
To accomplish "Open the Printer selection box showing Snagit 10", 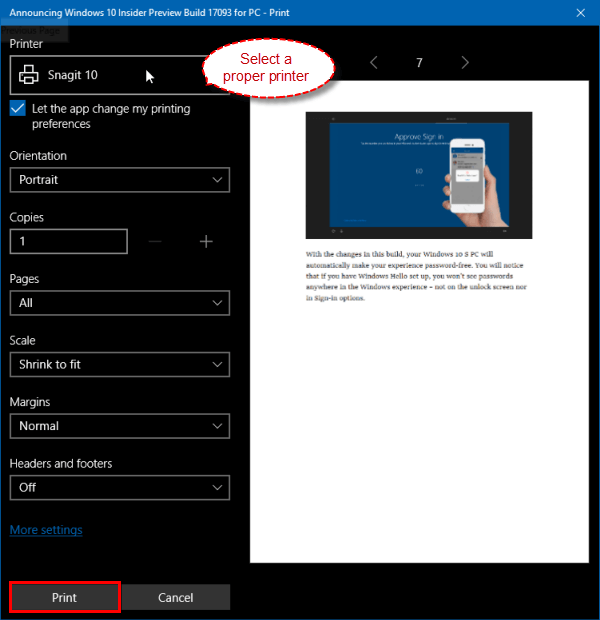I will (x=119, y=75).
